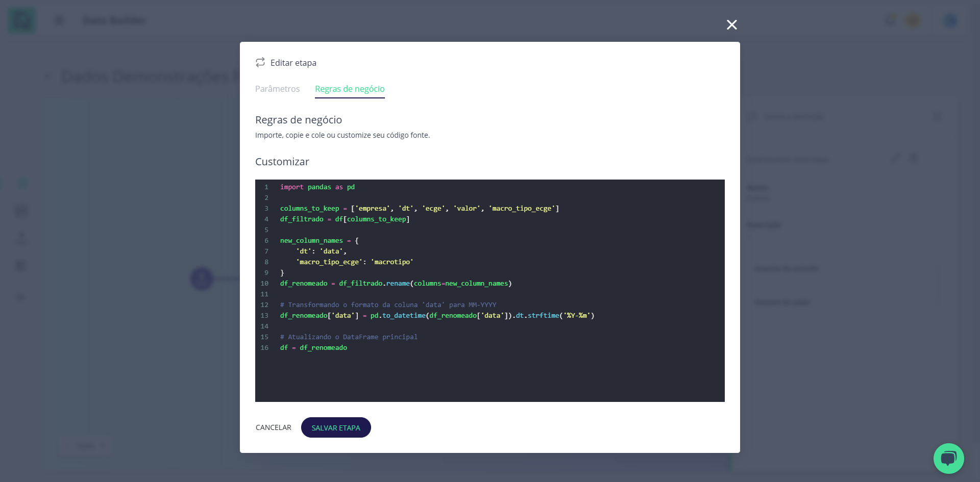Click the "'macro_tipo_ecge': 'macrotipo'" line

355,262
